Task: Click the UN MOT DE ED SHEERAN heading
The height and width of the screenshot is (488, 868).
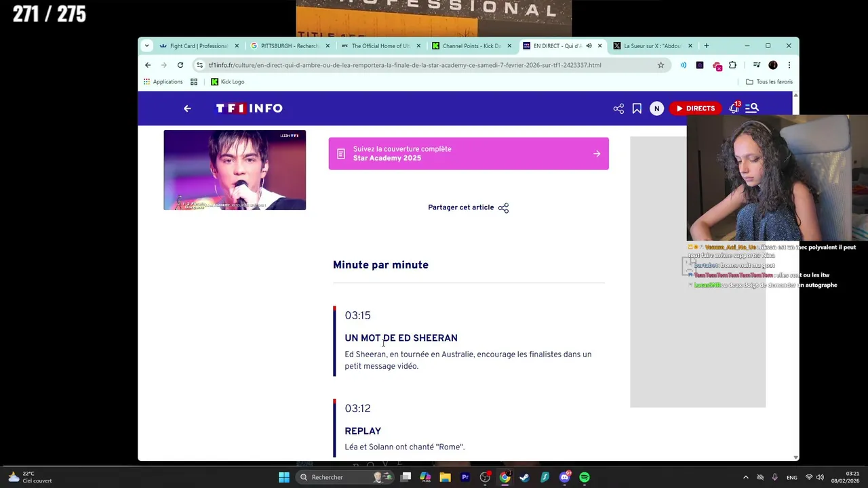Action: tap(401, 338)
